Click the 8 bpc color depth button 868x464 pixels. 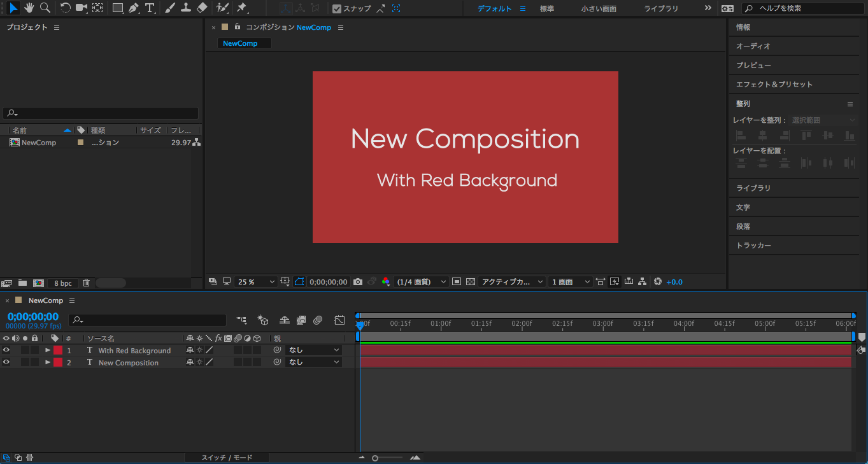(x=62, y=283)
